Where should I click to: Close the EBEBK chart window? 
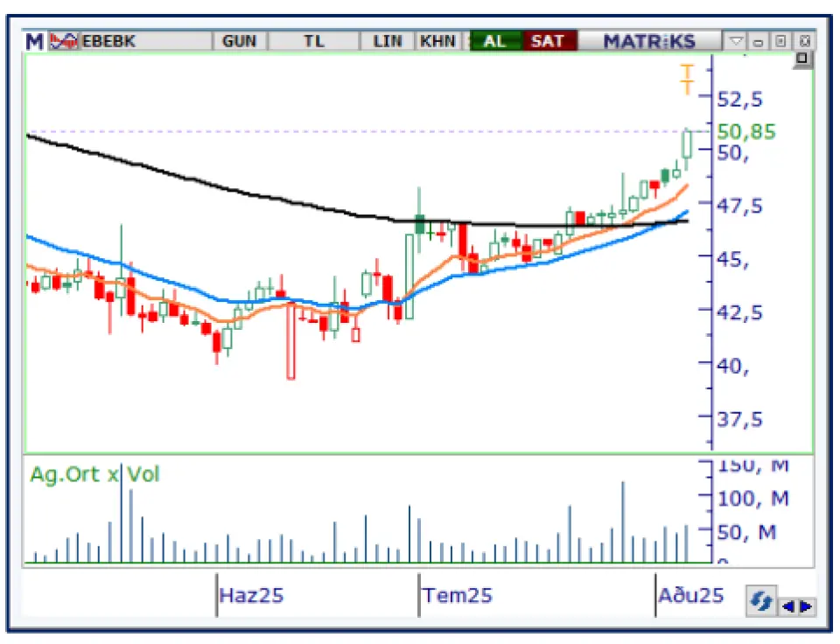(804, 41)
